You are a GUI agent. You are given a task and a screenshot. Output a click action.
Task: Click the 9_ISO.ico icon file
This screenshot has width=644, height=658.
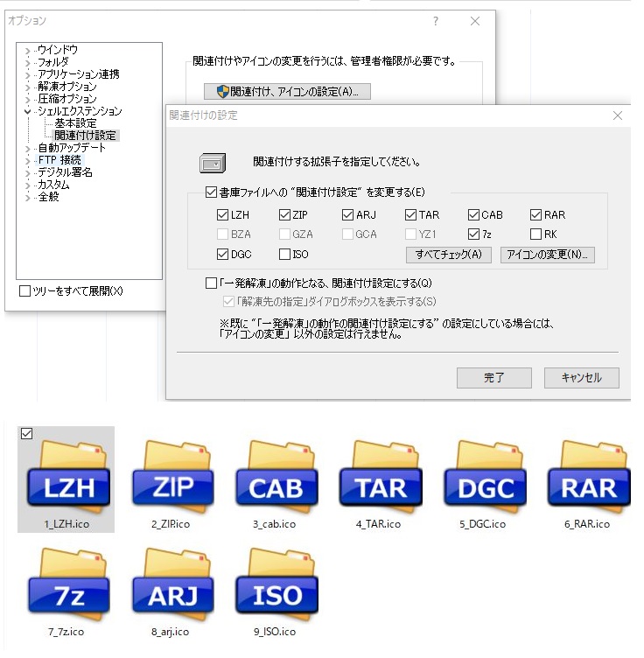pyautogui.click(x=276, y=585)
